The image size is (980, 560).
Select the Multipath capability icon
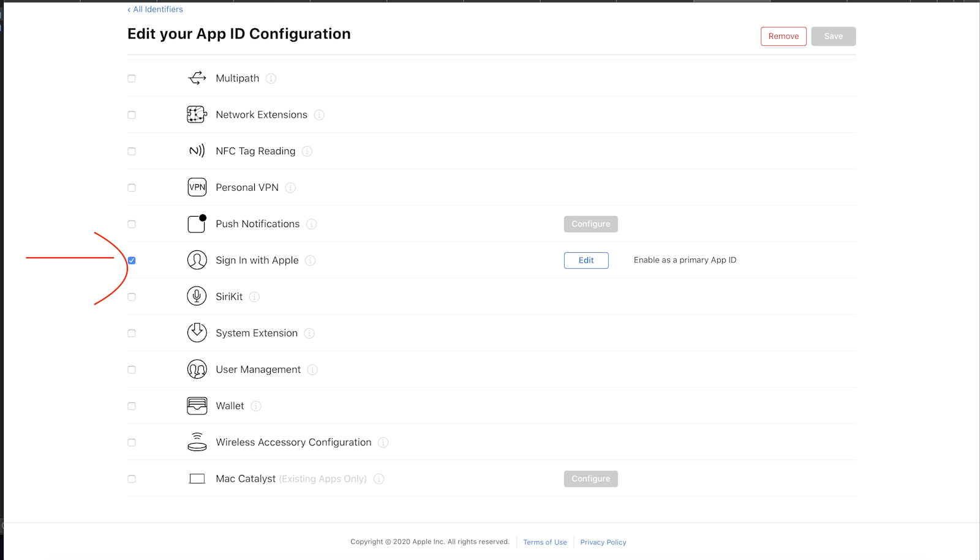pos(197,78)
